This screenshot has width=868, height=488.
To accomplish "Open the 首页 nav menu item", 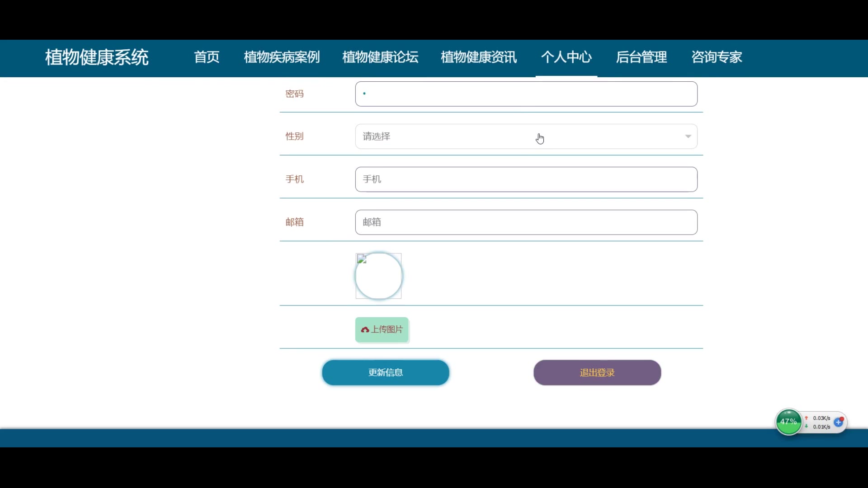I will point(207,57).
